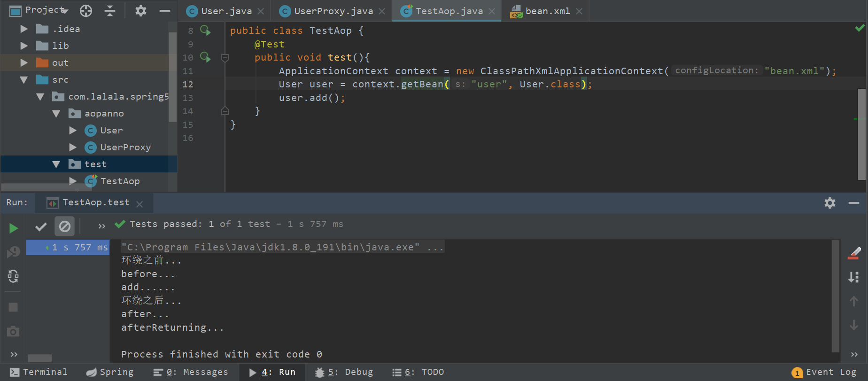This screenshot has width=868, height=381.
Task: Click the dump threads camera icon
Action: (x=13, y=331)
